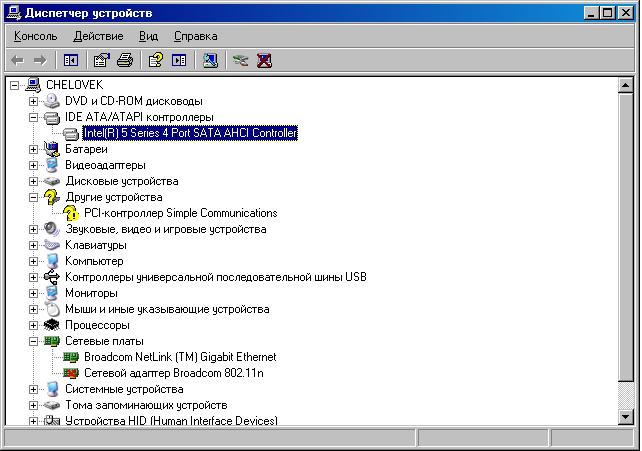Image resolution: width=642 pixels, height=451 pixels.
Task: Click the sound devices speaker icon
Action: tap(52, 229)
